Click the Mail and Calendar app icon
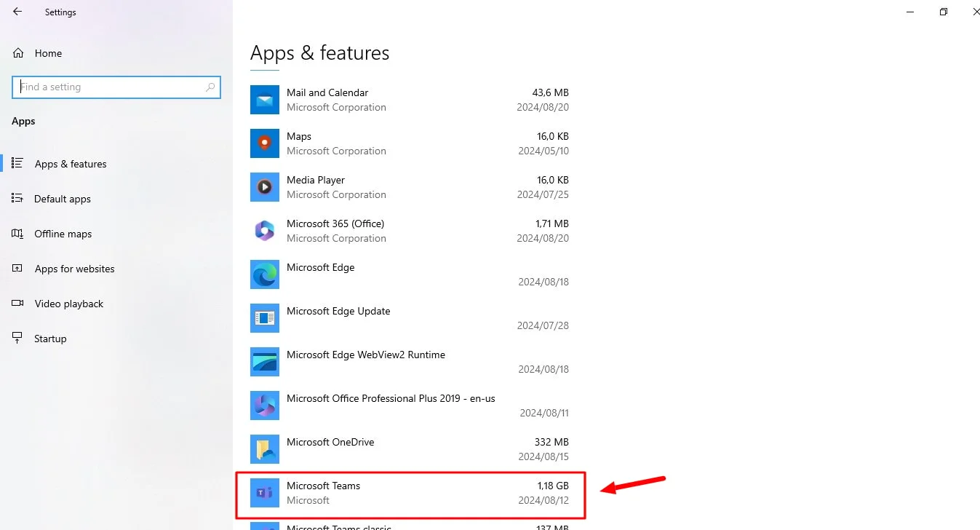 (265, 100)
